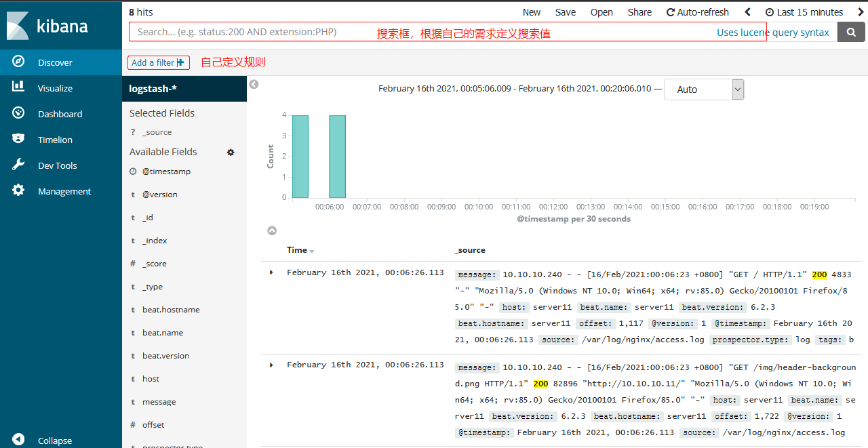Image resolution: width=868 pixels, height=448 pixels.
Task: Click the search magnifier button
Action: tap(852, 32)
